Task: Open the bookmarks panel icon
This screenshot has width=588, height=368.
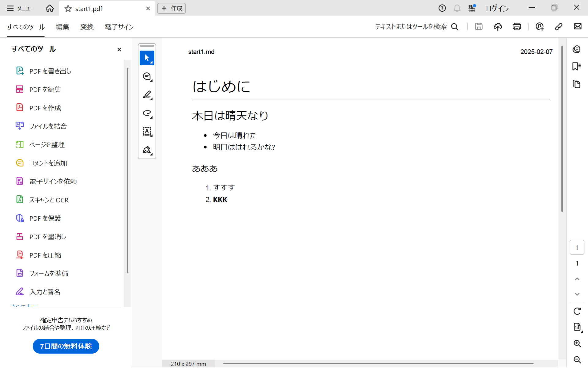Action: (577, 66)
